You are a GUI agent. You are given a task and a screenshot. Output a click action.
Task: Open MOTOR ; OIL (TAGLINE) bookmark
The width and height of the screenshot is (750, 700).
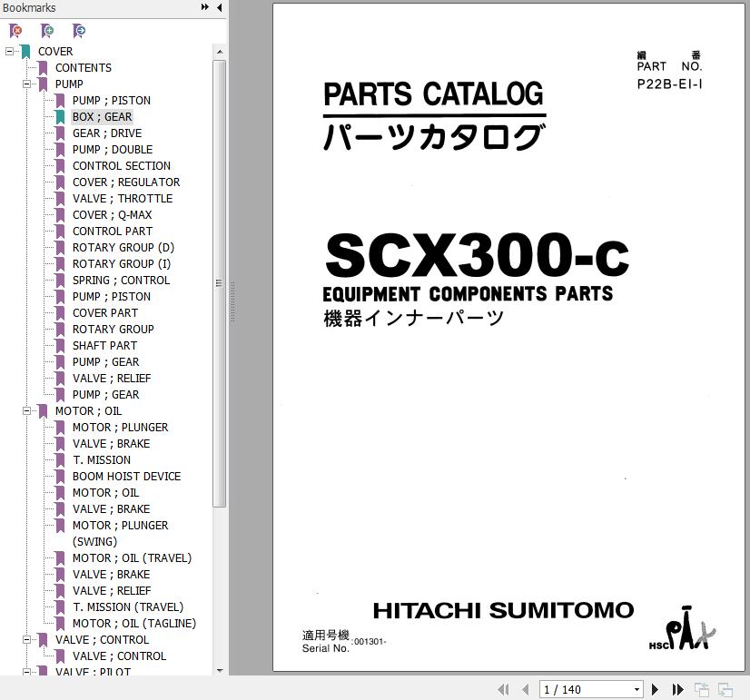tap(134, 624)
